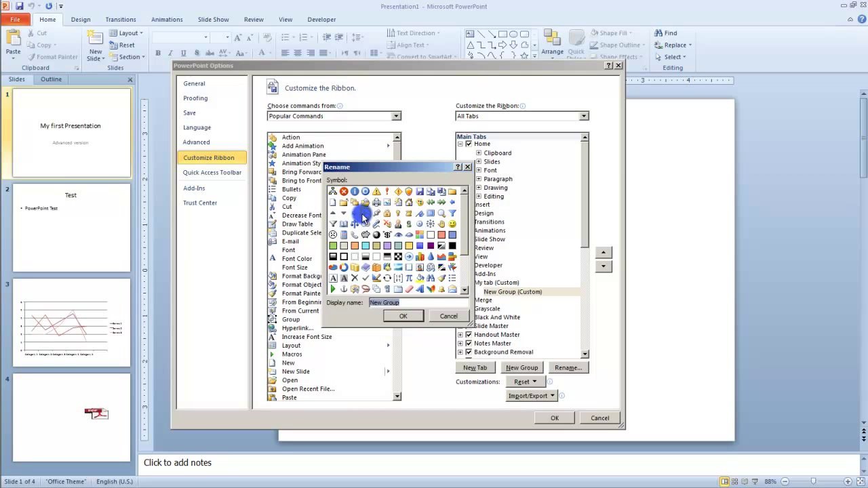Choose the piggy bank symbol
This screenshot has width=868, height=488.
[366, 235]
